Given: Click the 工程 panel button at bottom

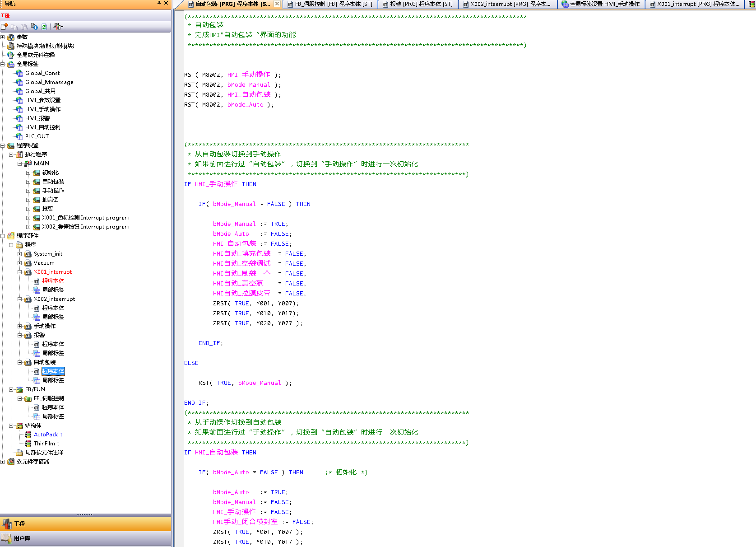Looking at the screenshot, I should tap(19, 524).
